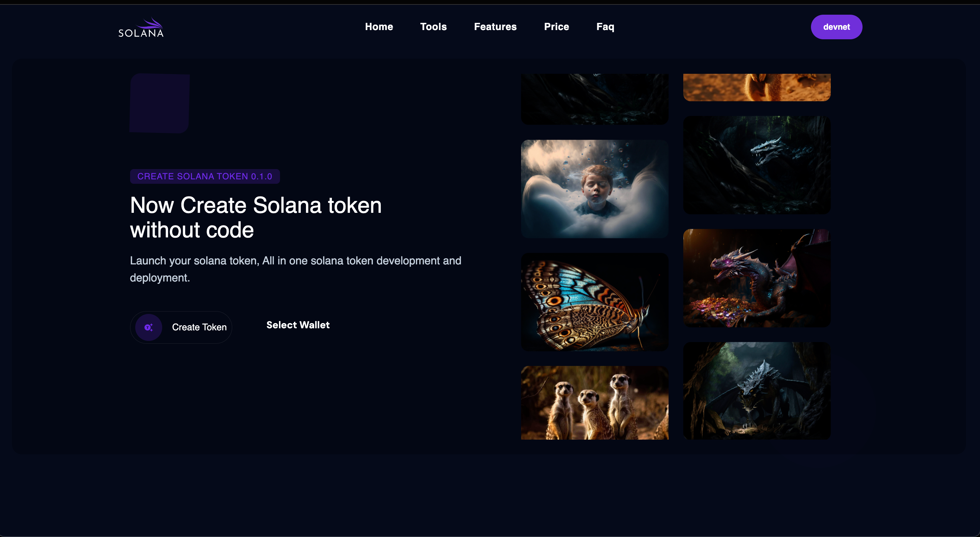Click the CREATE SOLANA TOKEN 0.1.0 badge
The image size is (980, 537).
click(205, 176)
